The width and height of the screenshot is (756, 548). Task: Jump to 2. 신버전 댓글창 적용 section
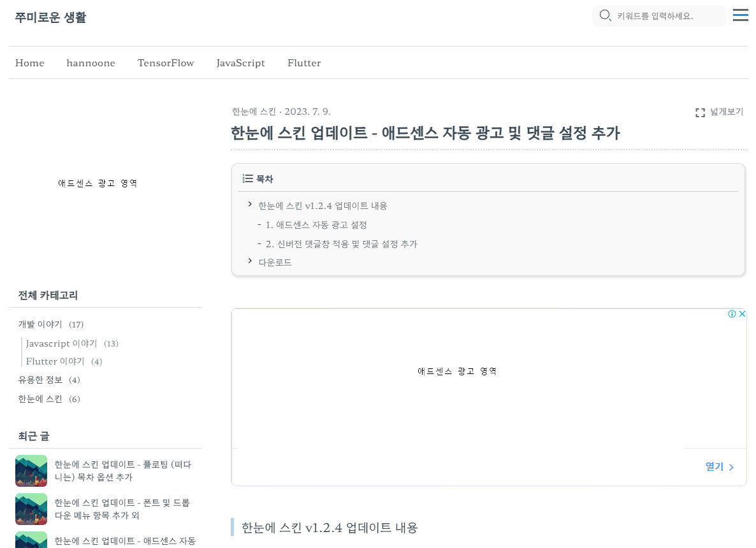coord(342,244)
